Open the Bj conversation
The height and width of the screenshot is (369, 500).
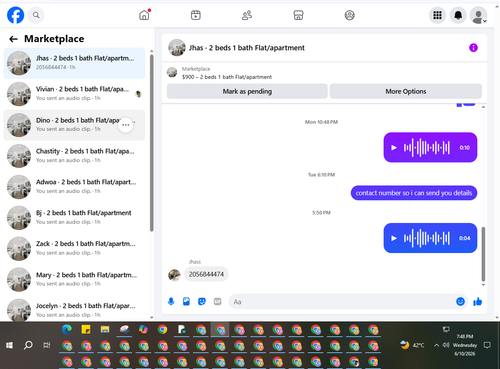point(74,218)
